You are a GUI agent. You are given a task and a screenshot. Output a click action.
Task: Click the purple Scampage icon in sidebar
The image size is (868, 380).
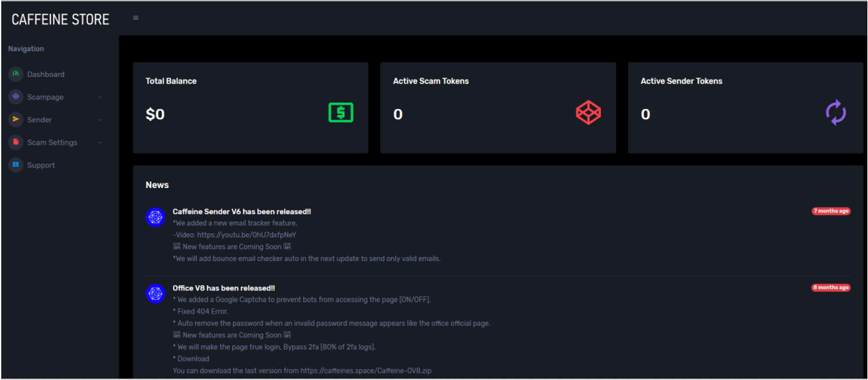click(16, 97)
